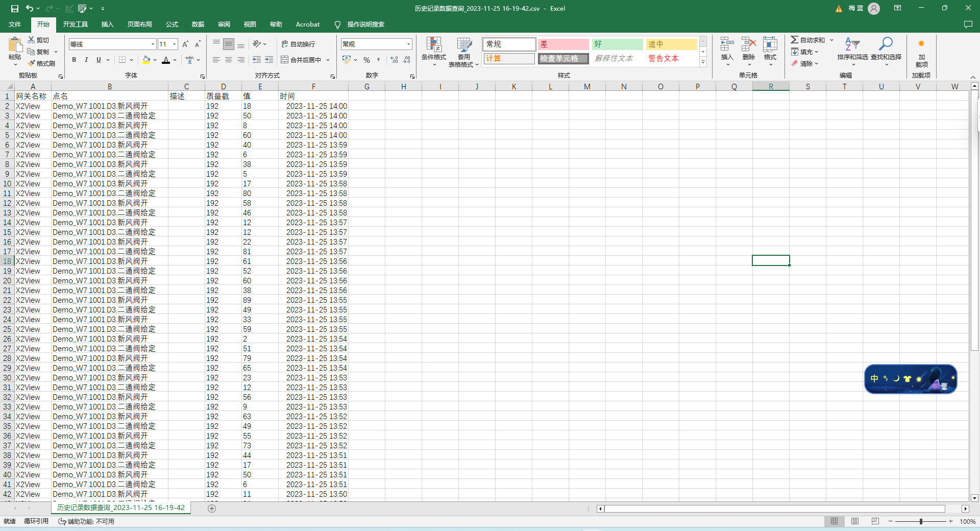Click the zoom slider handle
Image resolution: width=980 pixels, height=531 pixels.
pos(921,521)
